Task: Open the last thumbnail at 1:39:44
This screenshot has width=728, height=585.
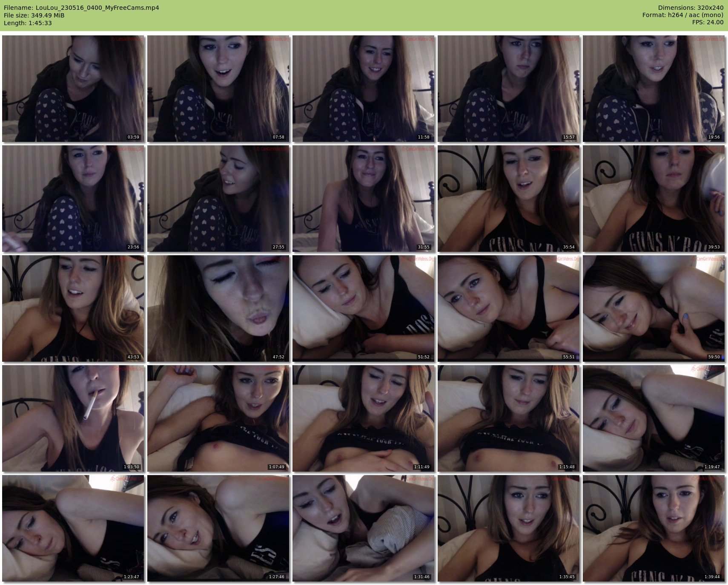Action: tap(653, 528)
